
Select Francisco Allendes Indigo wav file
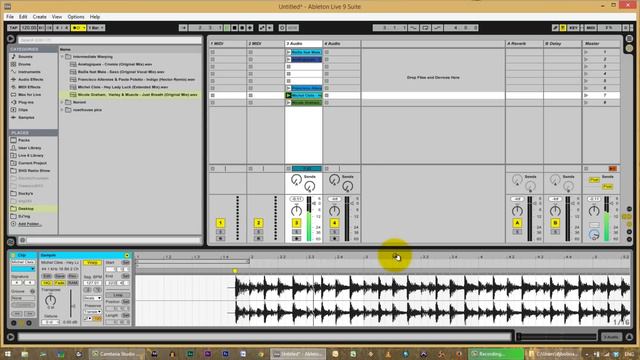tap(136, 79)
